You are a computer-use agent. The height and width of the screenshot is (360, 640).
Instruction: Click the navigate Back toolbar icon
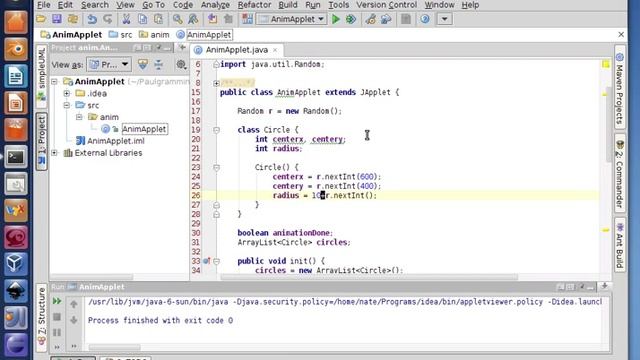click(x=212, y=19)
